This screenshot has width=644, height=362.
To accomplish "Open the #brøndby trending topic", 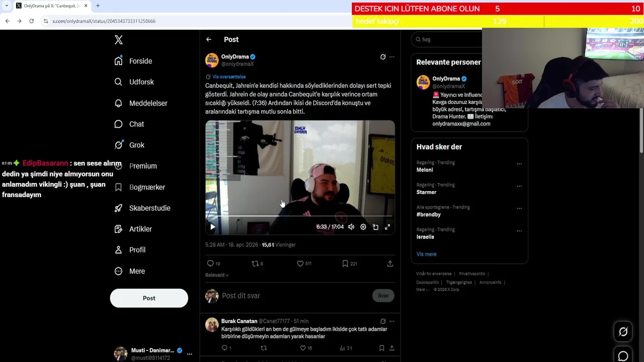I will tap(429, 215).
